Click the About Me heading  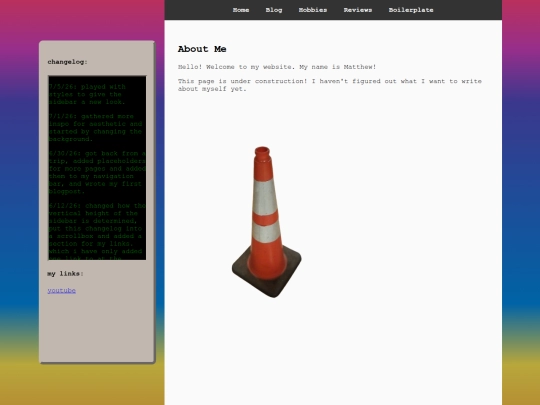click(x=202, y=49)
